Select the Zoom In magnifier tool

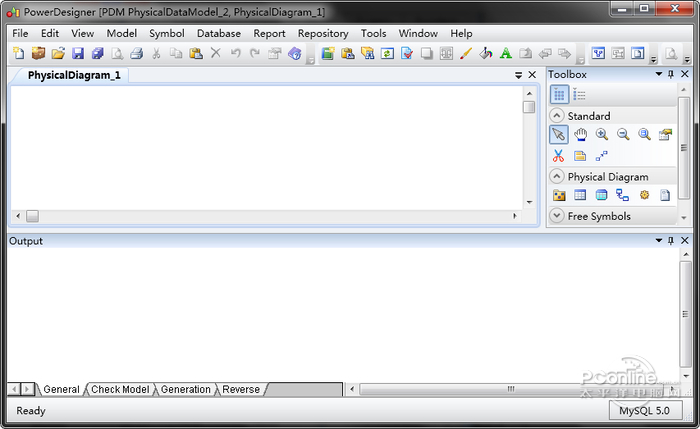[602, 134]
